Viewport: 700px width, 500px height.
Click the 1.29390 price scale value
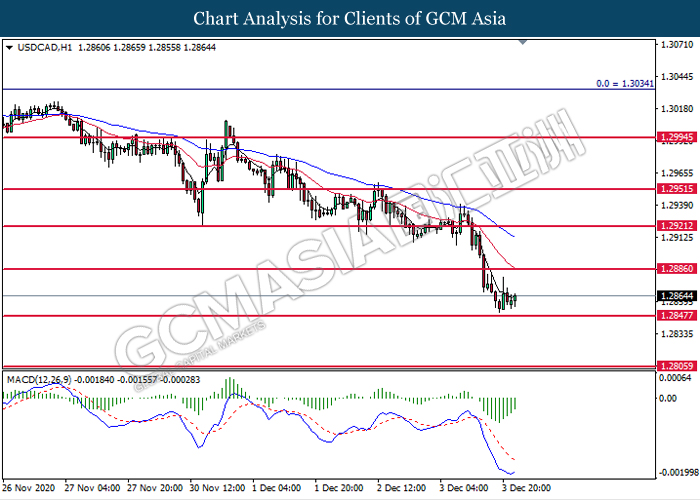677,205
